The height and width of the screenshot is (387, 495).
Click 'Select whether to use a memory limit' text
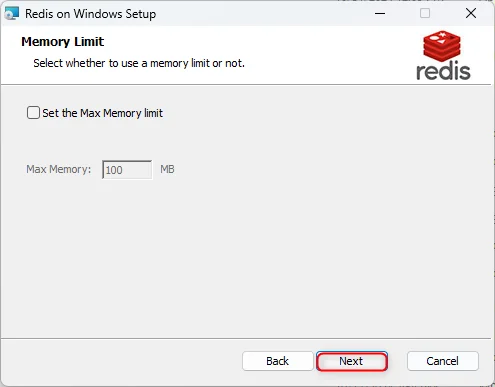139,63
